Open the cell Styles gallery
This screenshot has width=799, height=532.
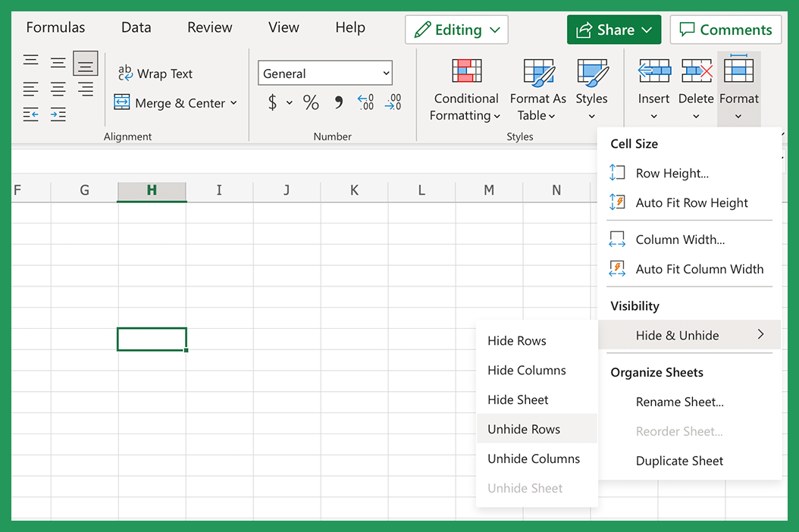(592, 91)
